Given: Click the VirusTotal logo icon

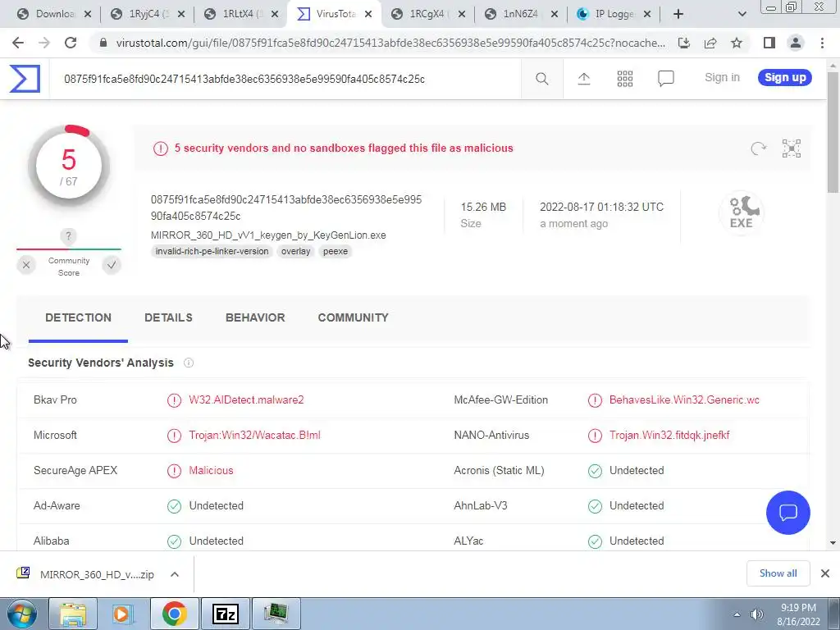Looking at the screenshot, I should click(x=25, y=79).
